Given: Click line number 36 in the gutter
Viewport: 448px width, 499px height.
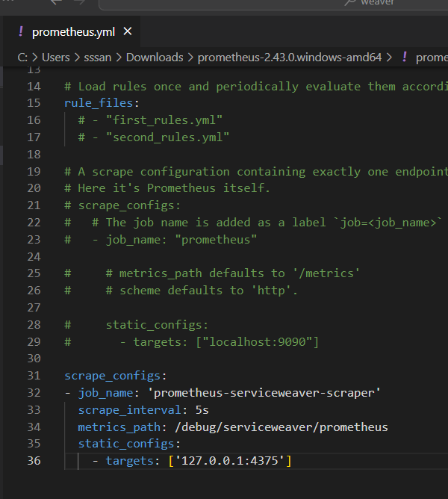Looking at the screenshot, I should (x=34, y=461).
